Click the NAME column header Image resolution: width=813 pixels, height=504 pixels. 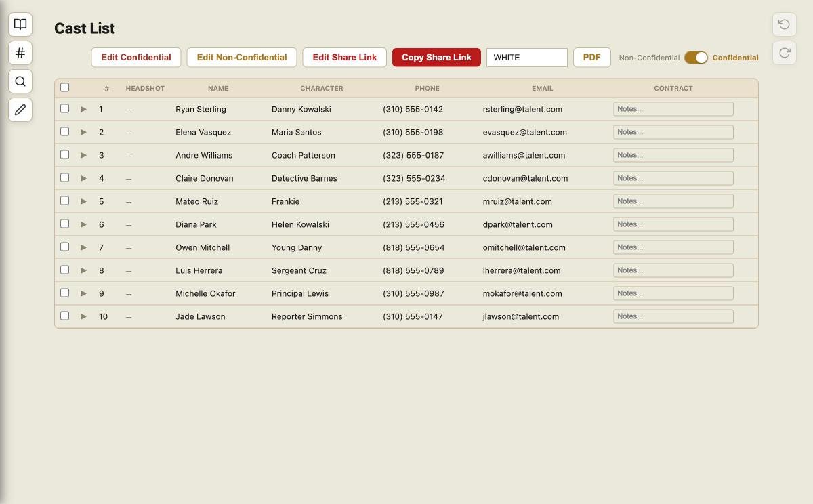(x=218, y=89)
